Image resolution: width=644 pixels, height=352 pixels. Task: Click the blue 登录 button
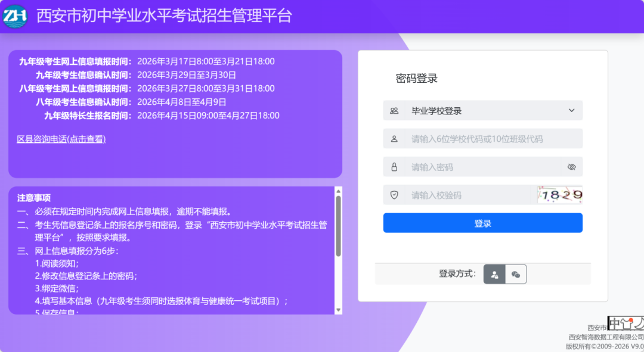point(482,223)
